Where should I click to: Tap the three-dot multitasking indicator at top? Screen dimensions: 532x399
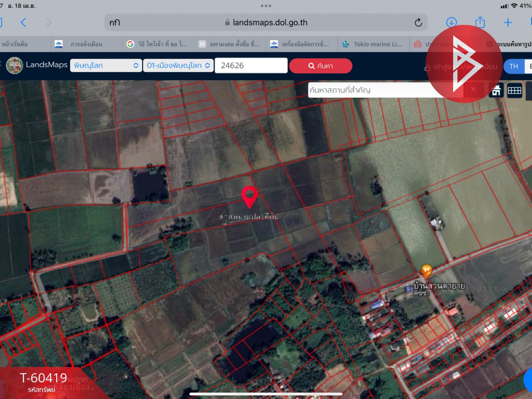(x=266, y=6)
